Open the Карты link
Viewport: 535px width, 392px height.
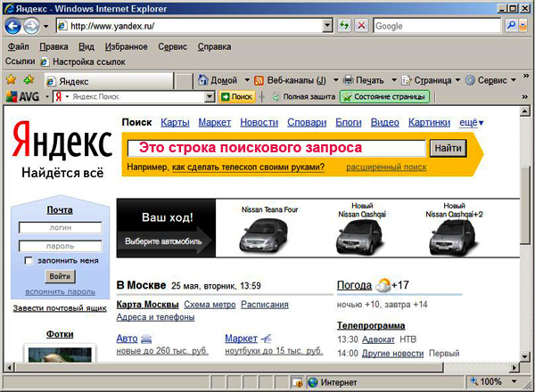175,122
